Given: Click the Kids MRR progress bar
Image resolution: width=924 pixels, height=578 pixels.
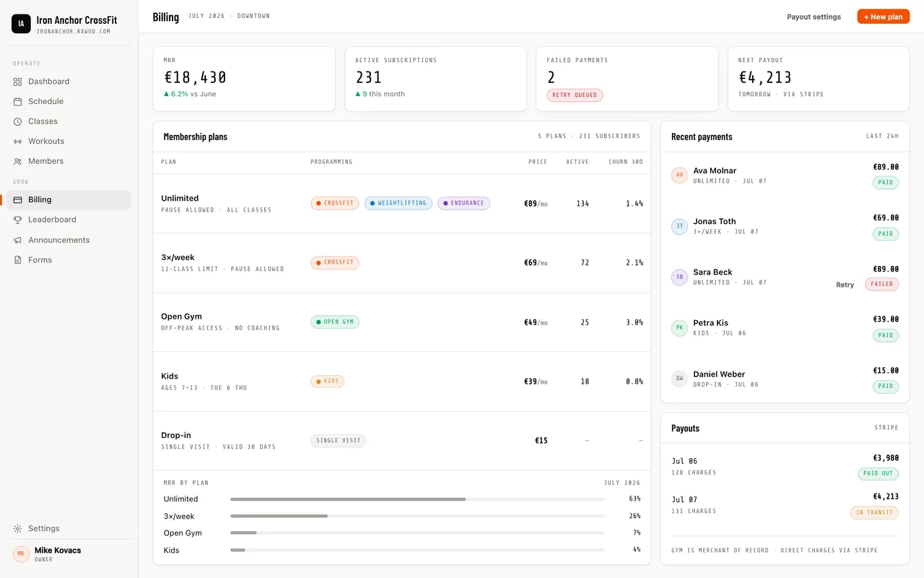Looking at the screenshot, I should pos(417,550).
